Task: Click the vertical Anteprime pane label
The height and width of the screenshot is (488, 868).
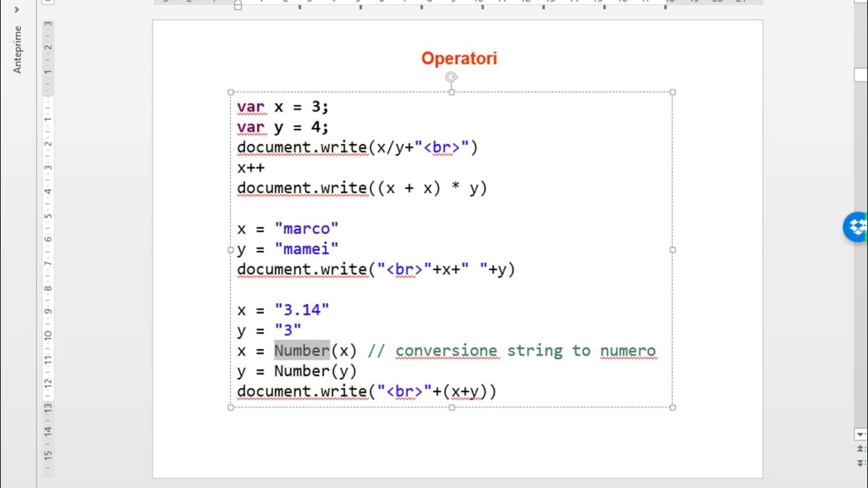Action: (18, 49)
